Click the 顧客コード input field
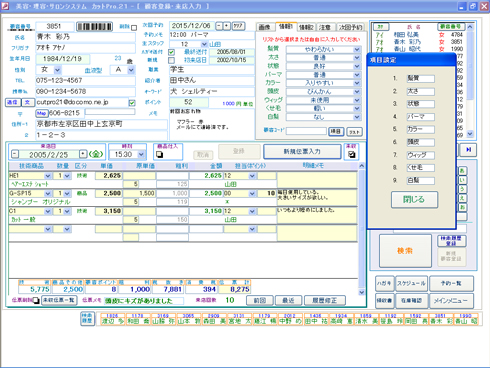The image size is (490, 368). [x=306, y=131]
